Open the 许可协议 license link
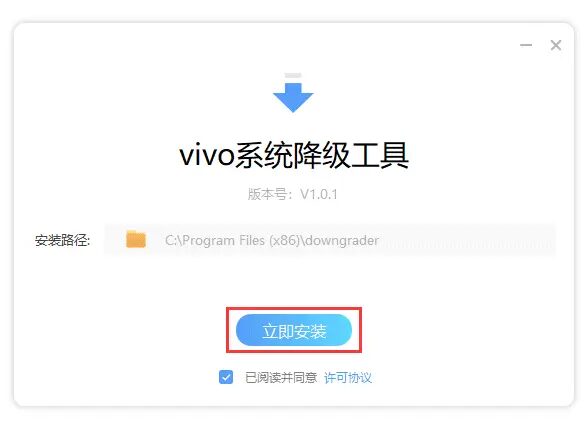 348,377
